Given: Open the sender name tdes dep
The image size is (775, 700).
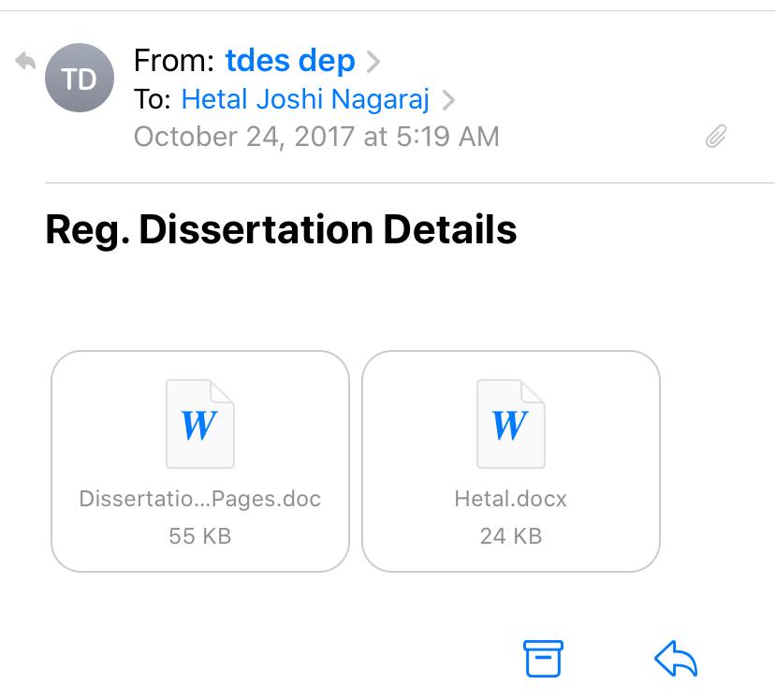Looking at the screenshot, I should (x=290, y=61).
